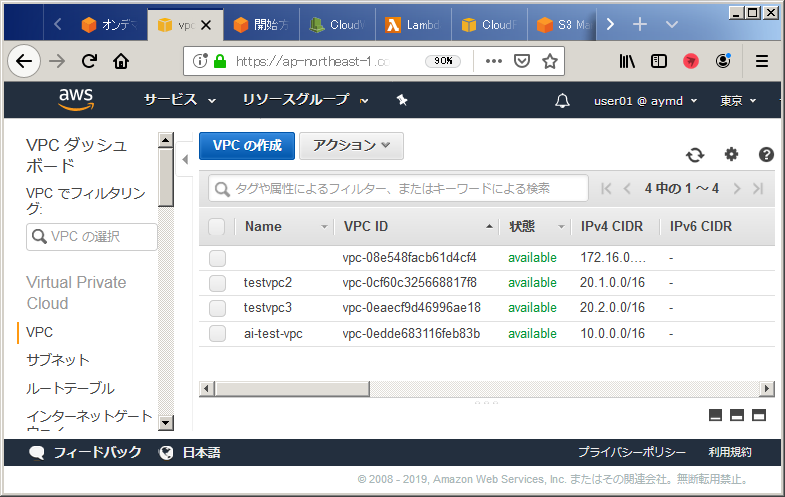Go to next page of VPC results

736,189
